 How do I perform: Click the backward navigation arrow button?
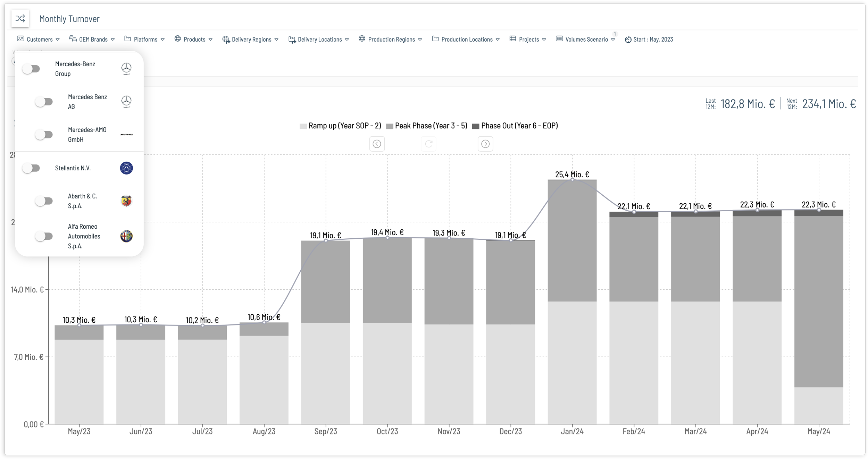click(x=377, y=143)
